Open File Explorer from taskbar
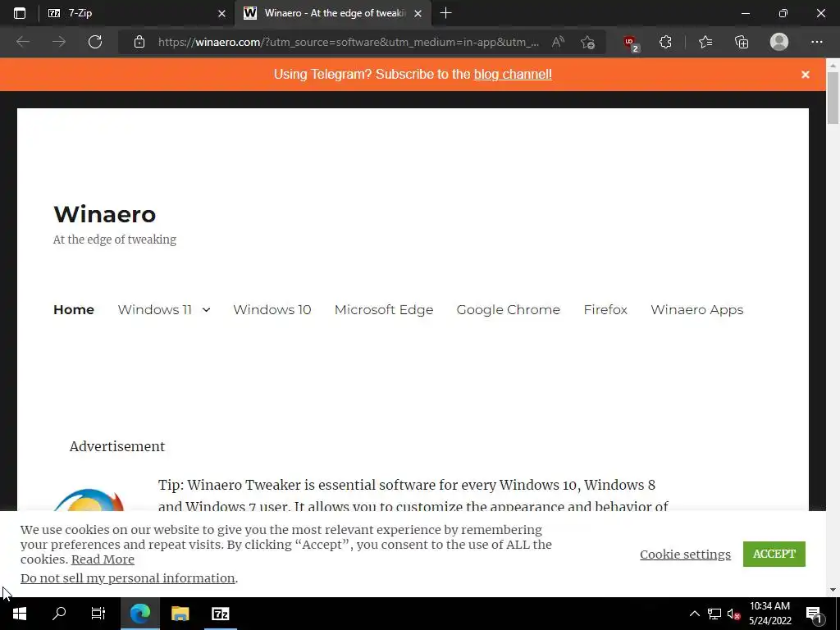The width and height of the screenshot is (840, 630). 180,614
